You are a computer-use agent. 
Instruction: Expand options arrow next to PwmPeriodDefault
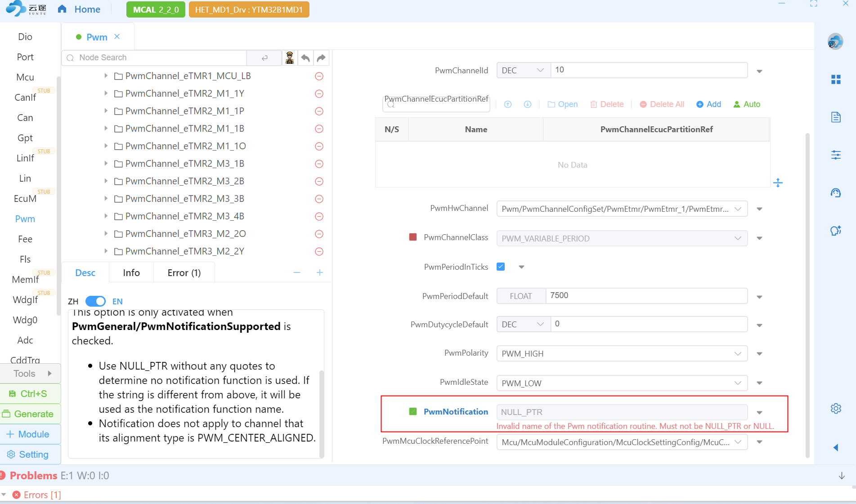click(759, 297)
